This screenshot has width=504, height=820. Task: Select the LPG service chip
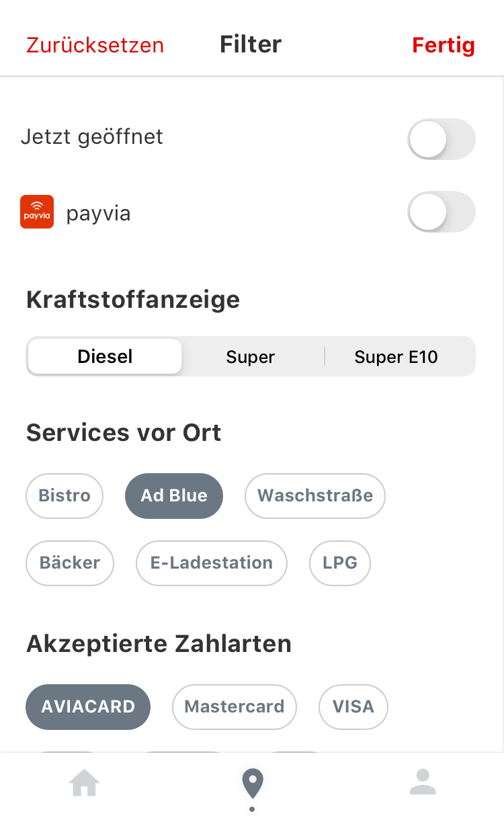click(340, 563)
